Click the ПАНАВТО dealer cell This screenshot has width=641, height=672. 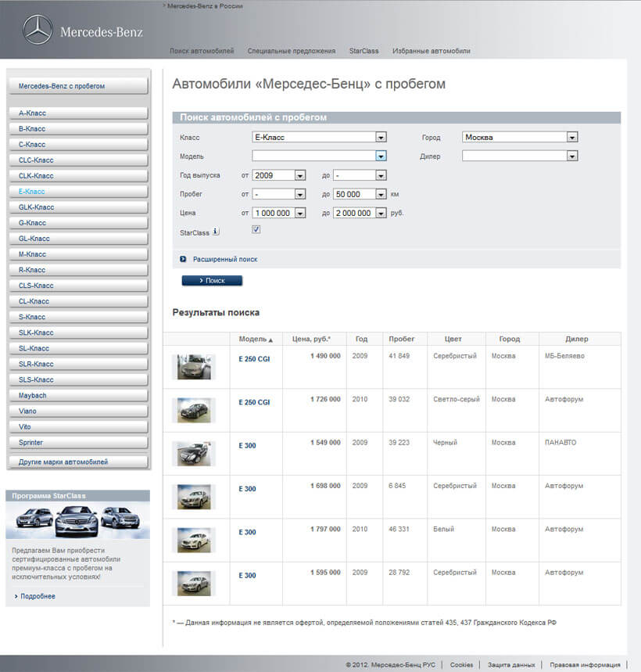(x=560, y=442)
